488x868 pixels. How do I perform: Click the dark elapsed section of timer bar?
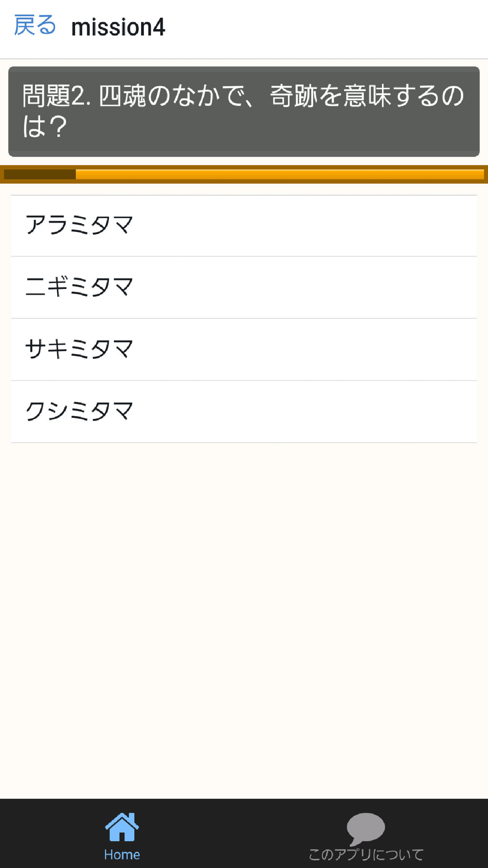[40, 174]
